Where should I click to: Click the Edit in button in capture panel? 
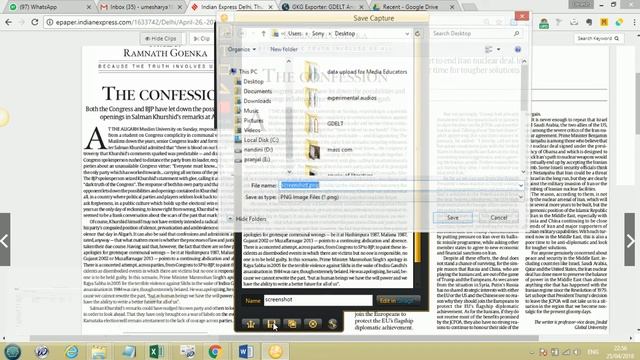pyautogui.click(x=398, y=300)
